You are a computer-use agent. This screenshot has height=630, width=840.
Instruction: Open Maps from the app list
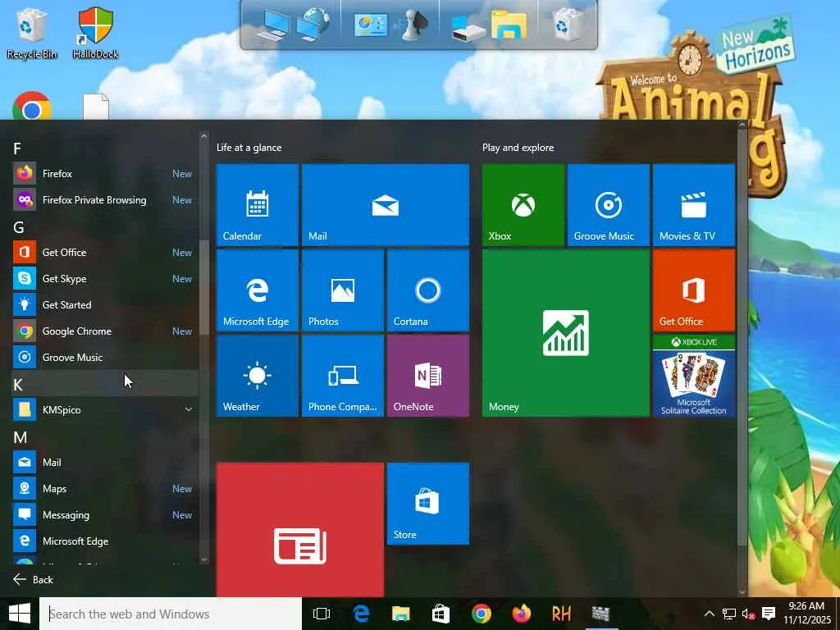point(104,489)
